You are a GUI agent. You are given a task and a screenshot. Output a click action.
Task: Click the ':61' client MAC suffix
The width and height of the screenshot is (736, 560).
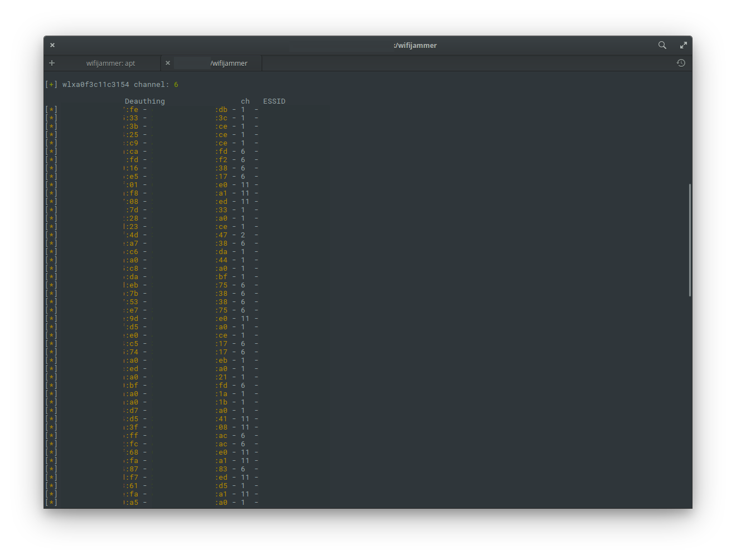click(x=132, y=486)
